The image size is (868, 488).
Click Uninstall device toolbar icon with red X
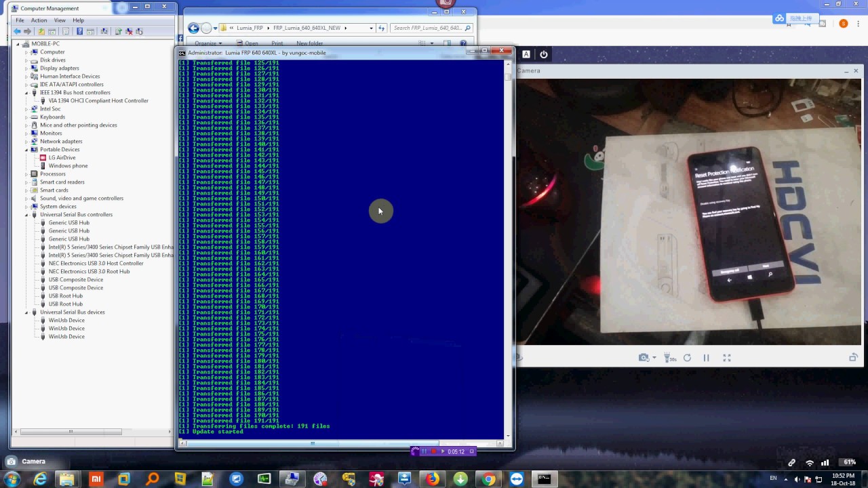click(129, 31)
